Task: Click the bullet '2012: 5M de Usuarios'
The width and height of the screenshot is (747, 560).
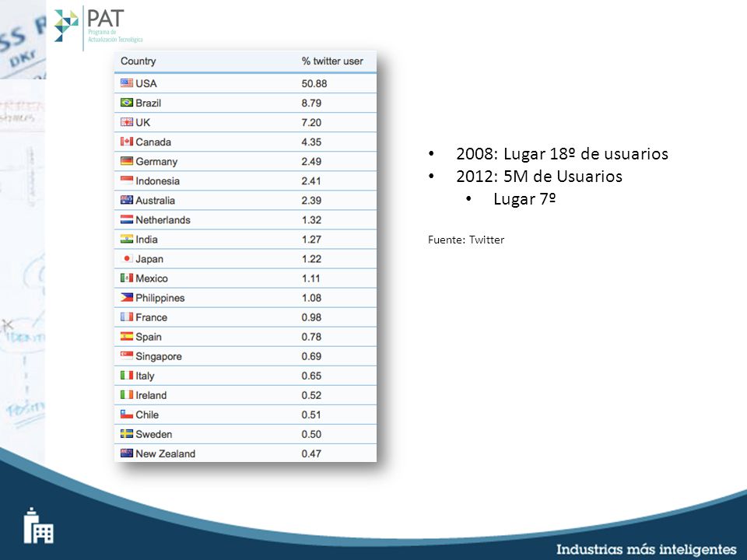Action: (x=539, y=177)
